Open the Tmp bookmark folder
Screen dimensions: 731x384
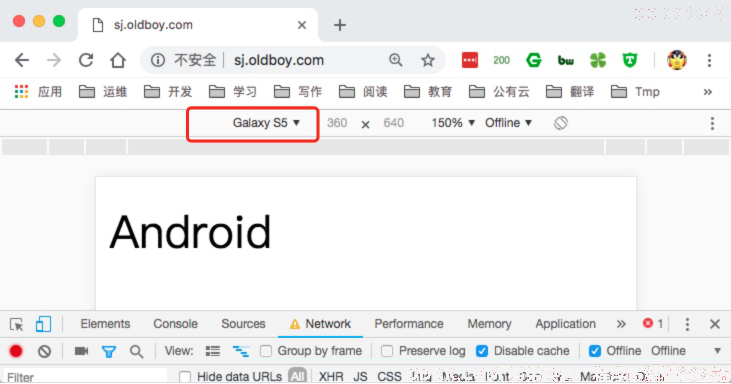tap(635, 92)
